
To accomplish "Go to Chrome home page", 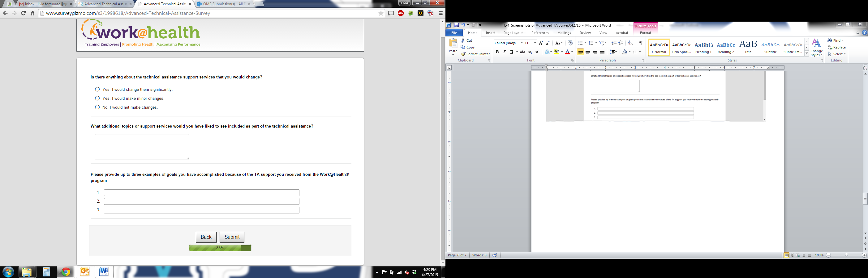I will 32,13.
